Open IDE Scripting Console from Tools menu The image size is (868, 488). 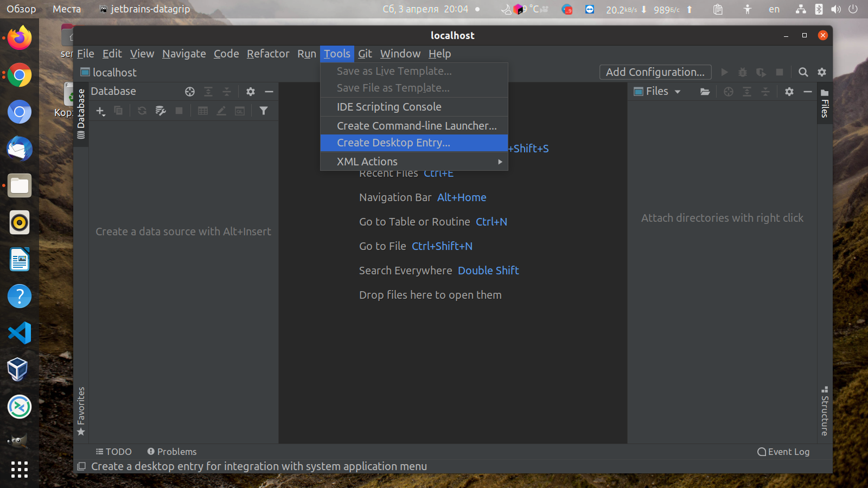click(414, 107)
